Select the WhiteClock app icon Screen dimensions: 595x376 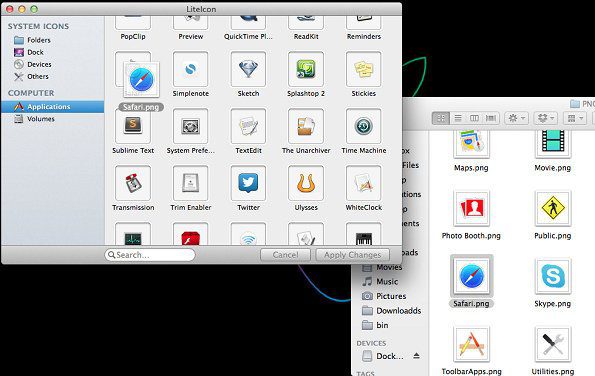(364, 183)
